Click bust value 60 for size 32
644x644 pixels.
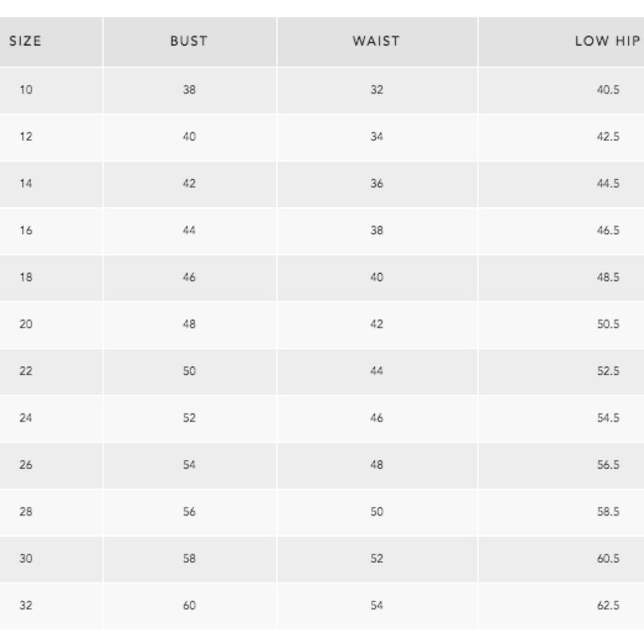189,605
